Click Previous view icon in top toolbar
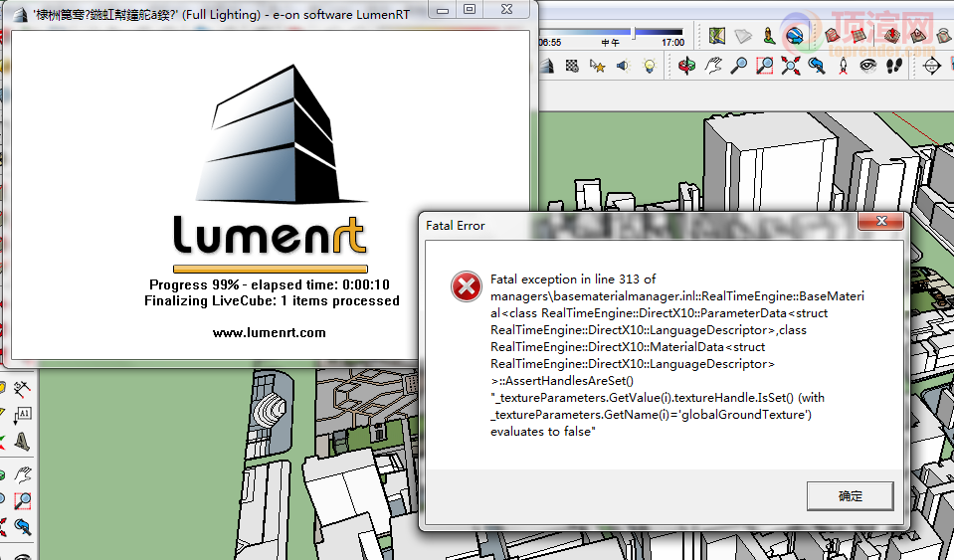The height and width of the screenshot is (560, 954). pyautogui.click(x=817, y=65)
